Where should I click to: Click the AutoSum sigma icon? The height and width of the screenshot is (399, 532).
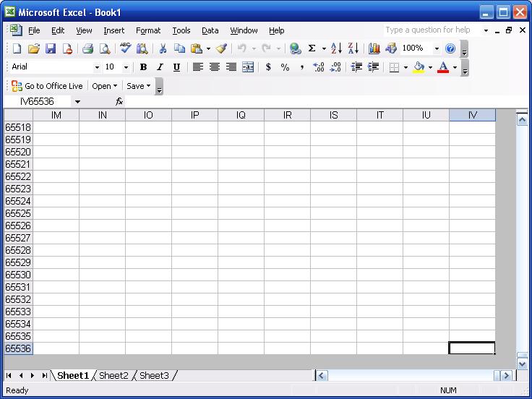312,48
